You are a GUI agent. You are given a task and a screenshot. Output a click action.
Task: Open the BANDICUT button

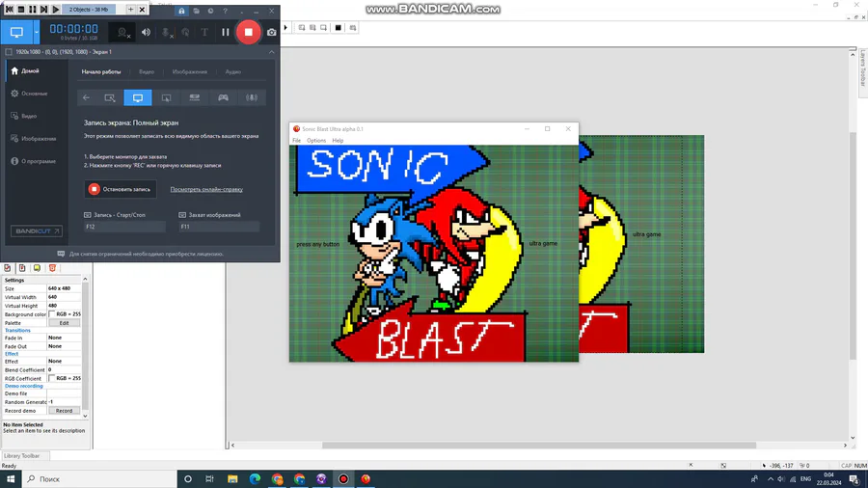tap(37, 231)
